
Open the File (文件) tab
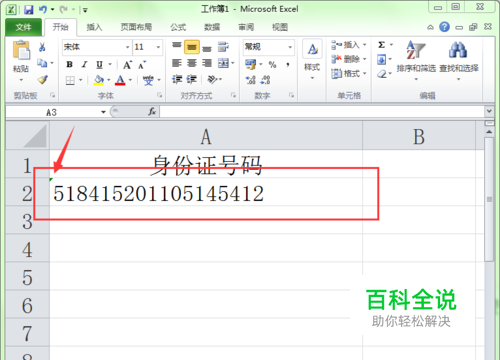[23, 27]
